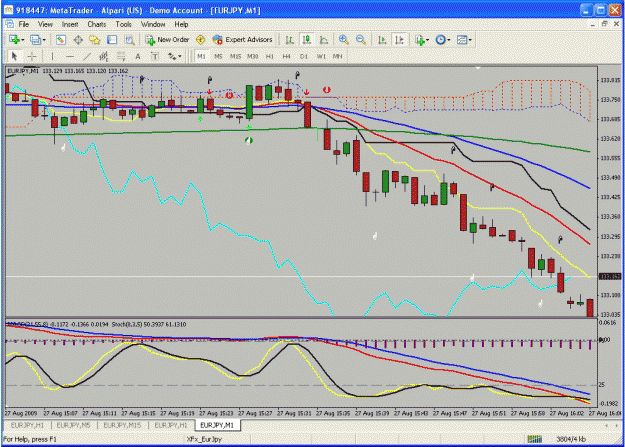This screenshot has width=625, height=447.
Task: Open the Strategy Tester icon
Action: 130,40
